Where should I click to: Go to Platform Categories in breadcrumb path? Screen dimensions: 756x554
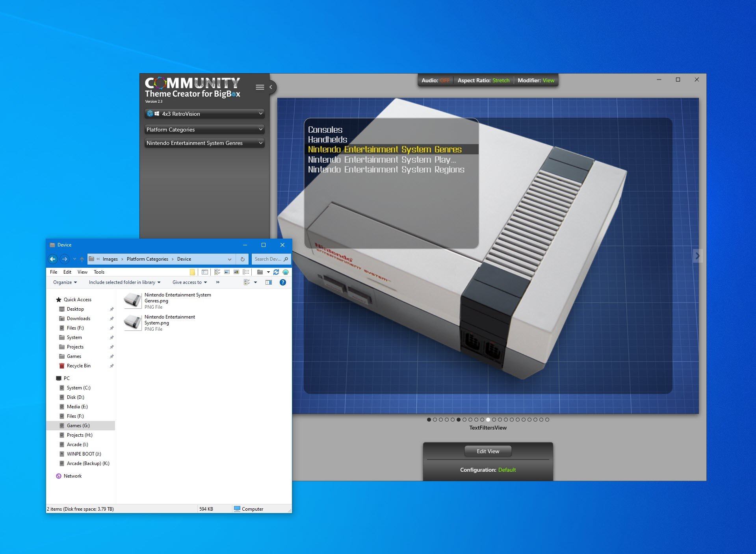coord(147,259)
